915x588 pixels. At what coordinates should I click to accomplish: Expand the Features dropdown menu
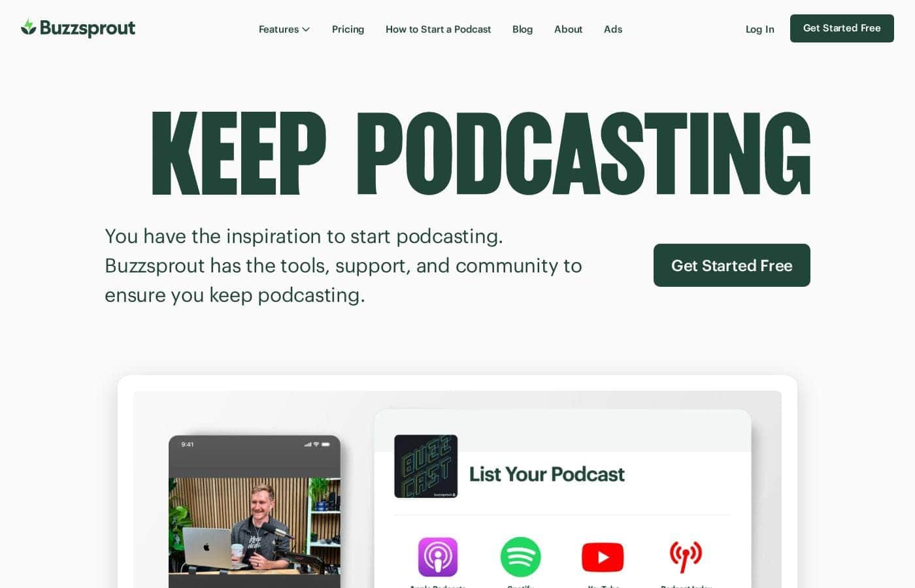coord(284,29)
